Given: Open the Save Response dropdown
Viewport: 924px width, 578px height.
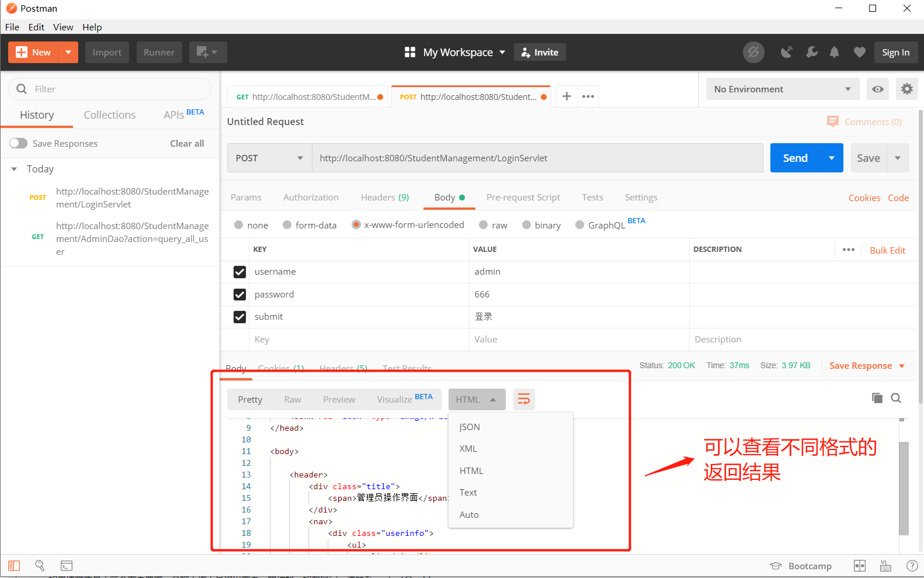Looking at the screenshot, I should [867, 366].
